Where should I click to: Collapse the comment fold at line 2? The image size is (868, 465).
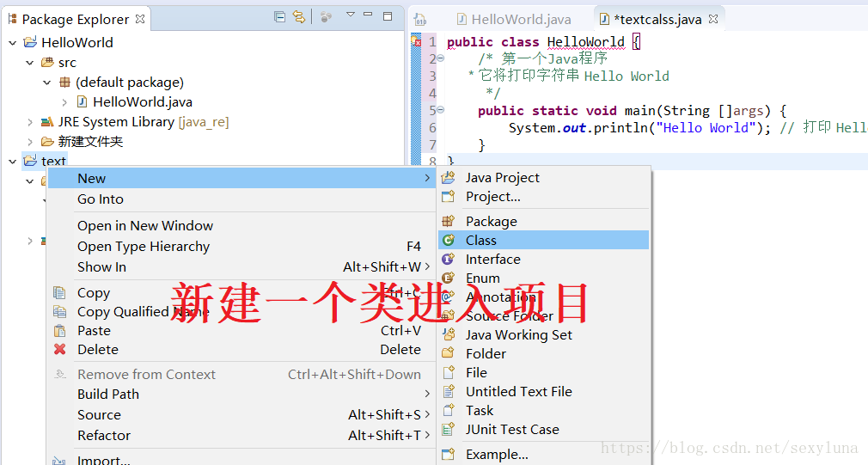[x=441, y=58]
